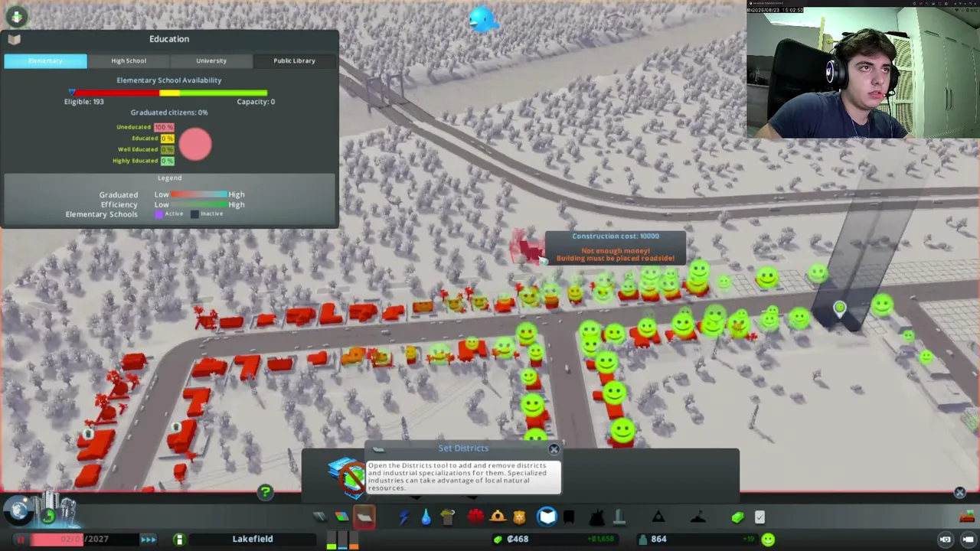Click the "Eligible: 193" label

coord(84,102)
